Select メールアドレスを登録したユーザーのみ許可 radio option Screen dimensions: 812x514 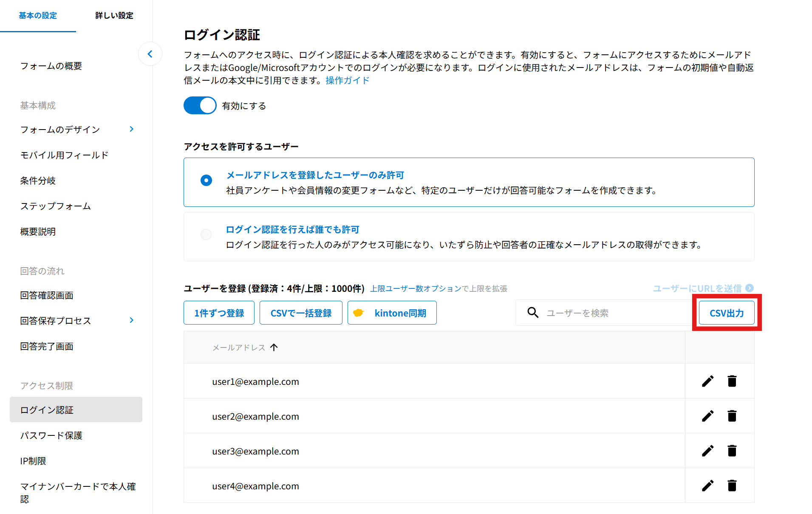pyautogui.click(x=206, y=181)
